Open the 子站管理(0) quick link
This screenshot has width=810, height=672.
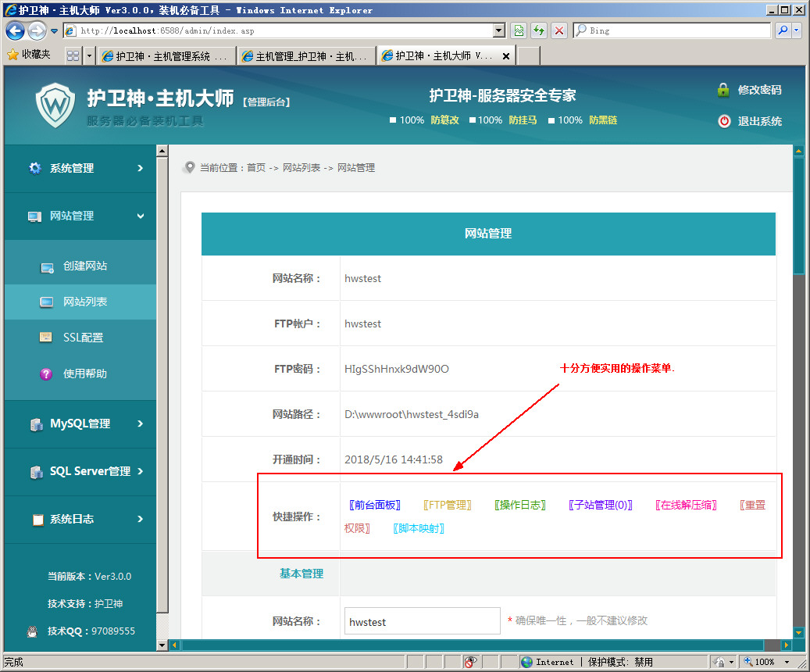click(x=601, y=505)
